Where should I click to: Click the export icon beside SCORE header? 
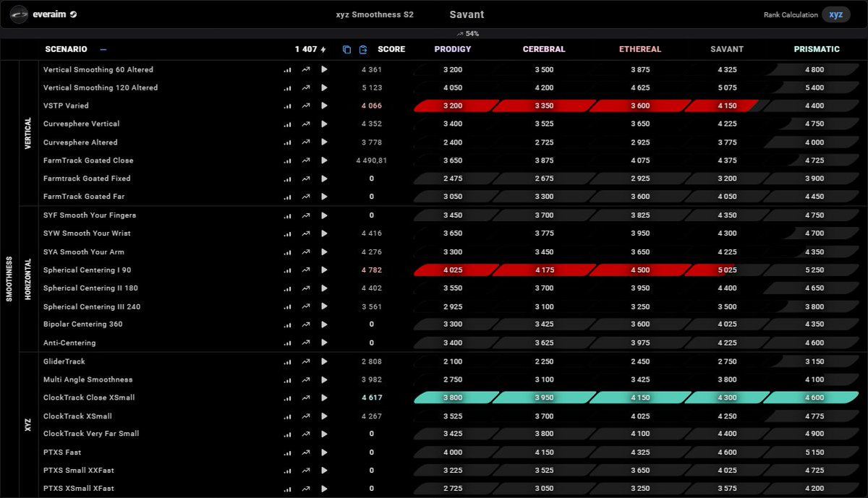point(363,49)
